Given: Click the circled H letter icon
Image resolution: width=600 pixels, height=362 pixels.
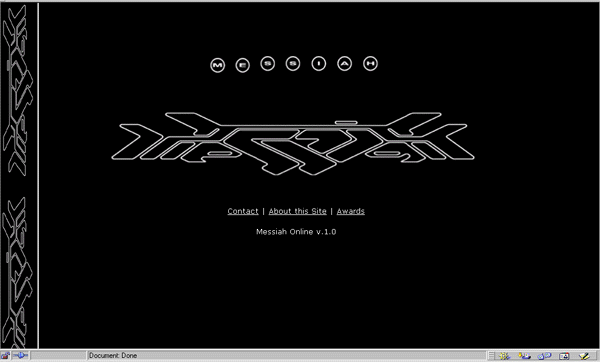Looking at the screenshot, I should [370, 63].
